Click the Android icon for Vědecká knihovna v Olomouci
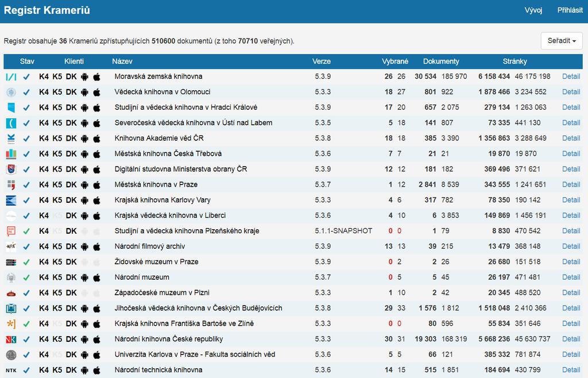Screen dimensions: 588x378 84,92
